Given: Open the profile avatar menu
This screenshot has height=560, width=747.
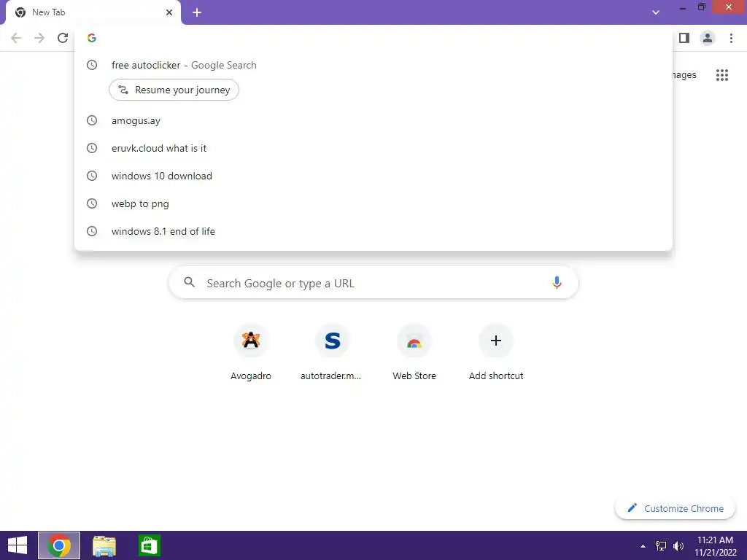Looking at the screenshot, I should pyautogui.click(x=708, y=38).
